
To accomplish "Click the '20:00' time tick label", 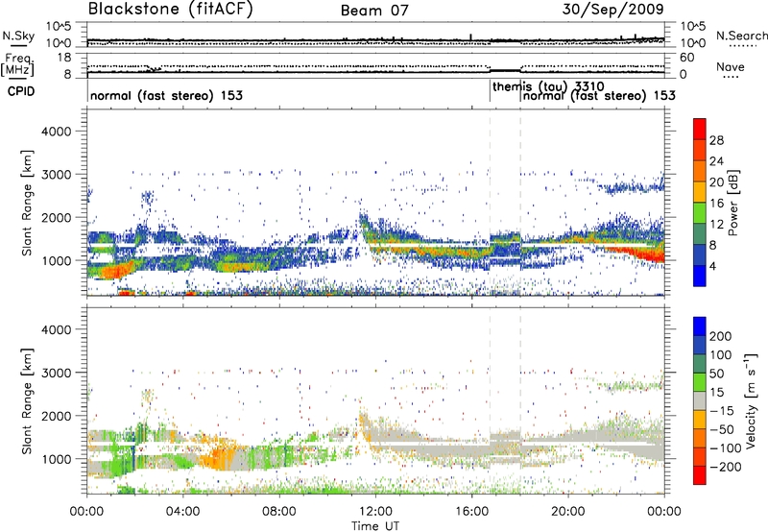I will pyautogui.click(x=568, y=512).
